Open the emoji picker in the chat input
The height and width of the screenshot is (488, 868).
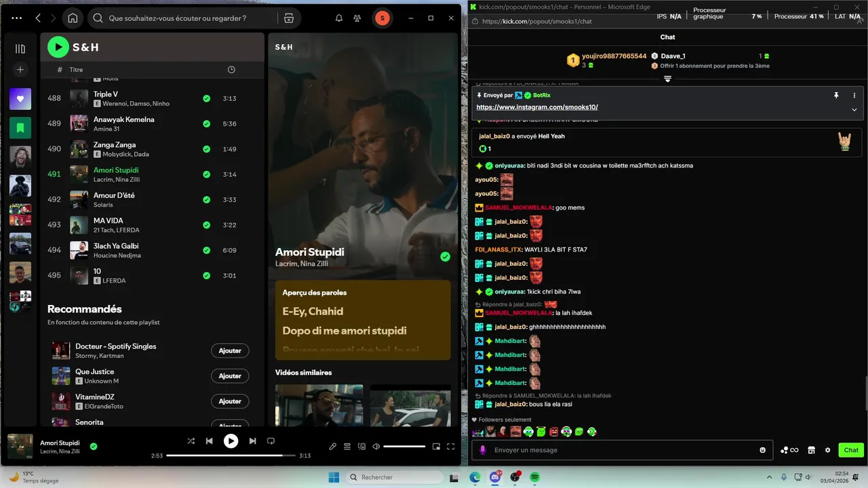tap(763, 450)
